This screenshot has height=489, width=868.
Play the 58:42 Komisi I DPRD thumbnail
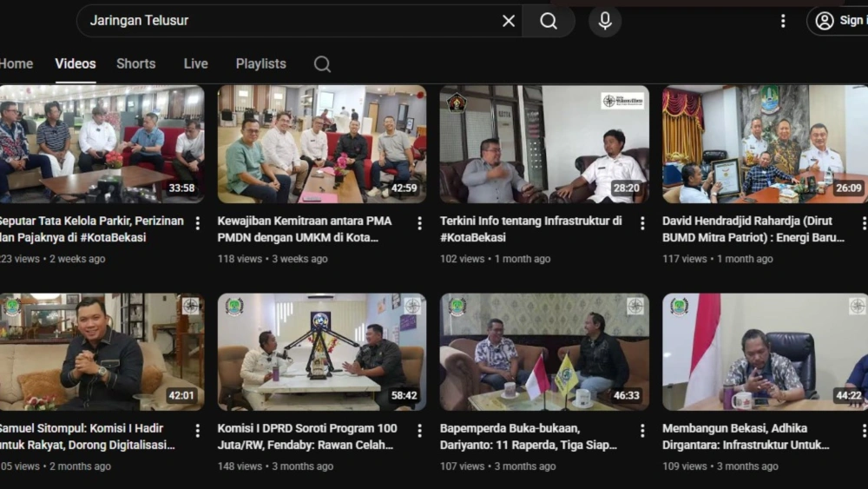(x=322, y=352)
